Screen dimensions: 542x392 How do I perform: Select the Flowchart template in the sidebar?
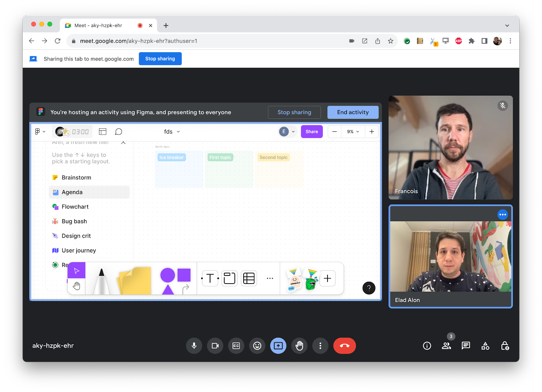[75, 207]
